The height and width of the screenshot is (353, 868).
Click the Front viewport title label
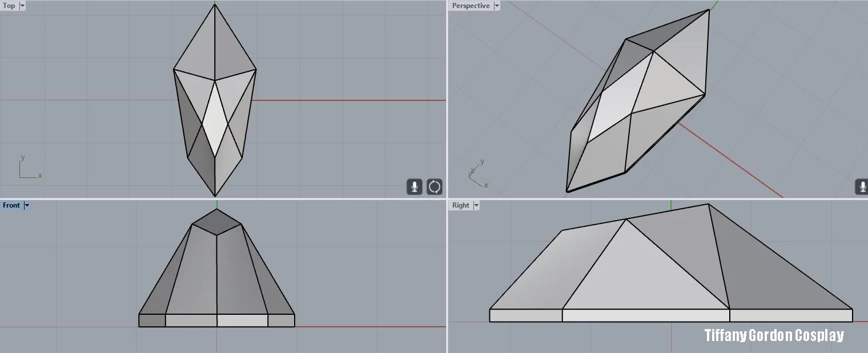pyautogui.click(x=11, y=205)
